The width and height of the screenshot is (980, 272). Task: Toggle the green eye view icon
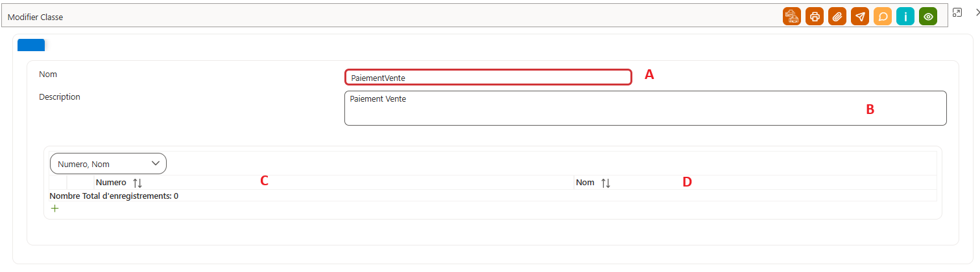coord(928,17)
